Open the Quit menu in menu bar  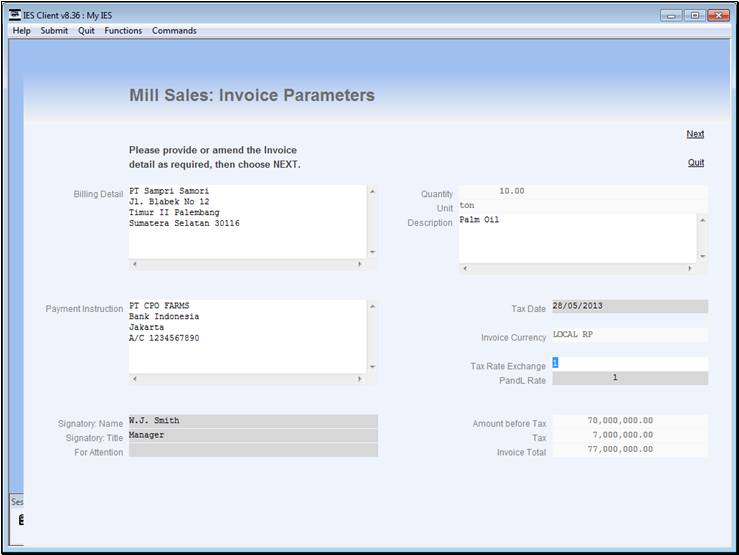click(86, 31)
